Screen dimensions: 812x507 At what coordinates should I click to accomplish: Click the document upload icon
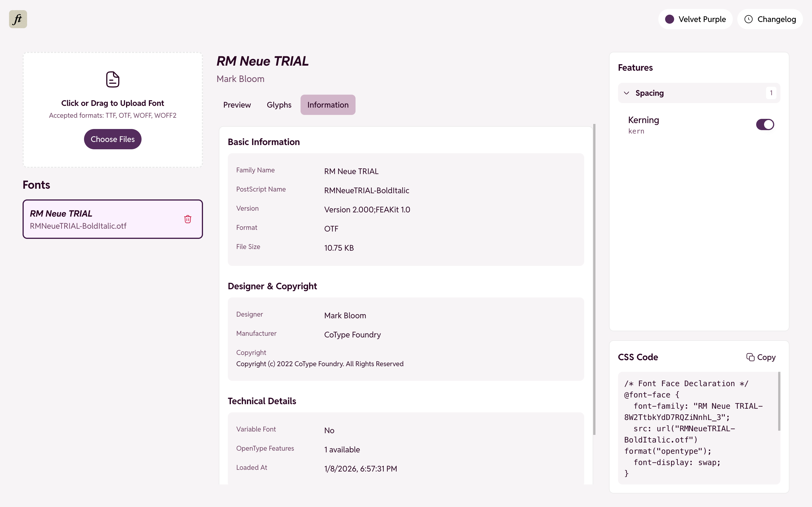pyautogui.click(x=112, y=79)
